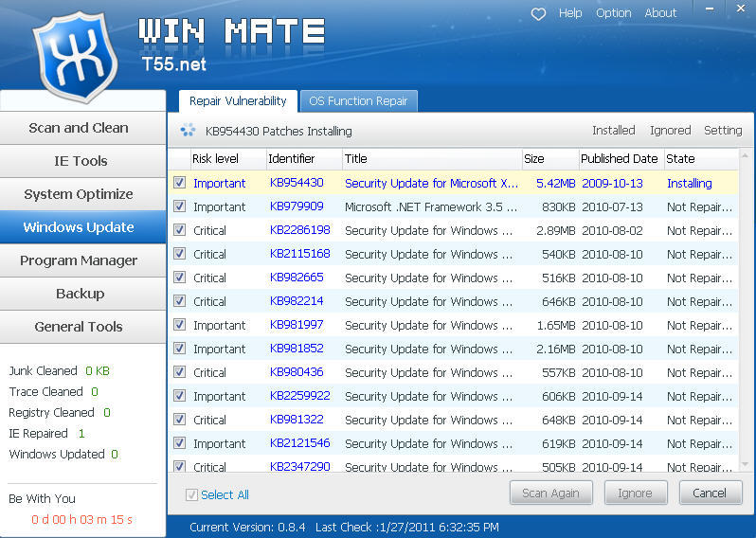756x538 pixels.
Task: Open Scan and Clean section
Action: pyautogui.click(x=82, y=128)
